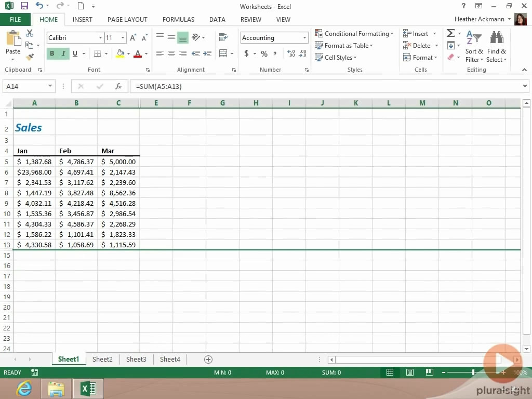Switch to the DATA ribbon tab
Screen dimensions: 532x399
click(217, 19)
